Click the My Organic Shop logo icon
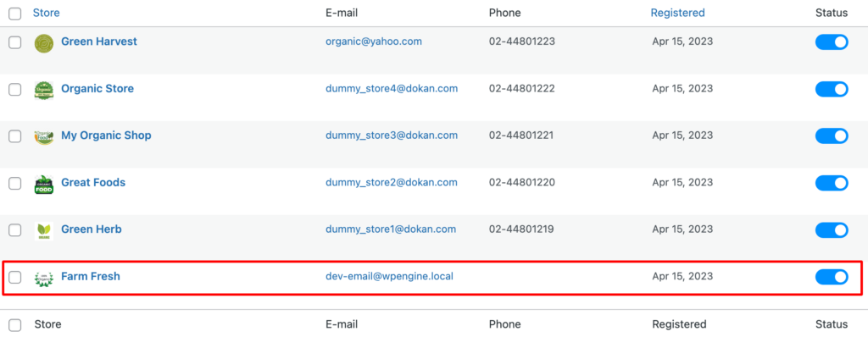 pyautogui.click(x=44, y=136)
